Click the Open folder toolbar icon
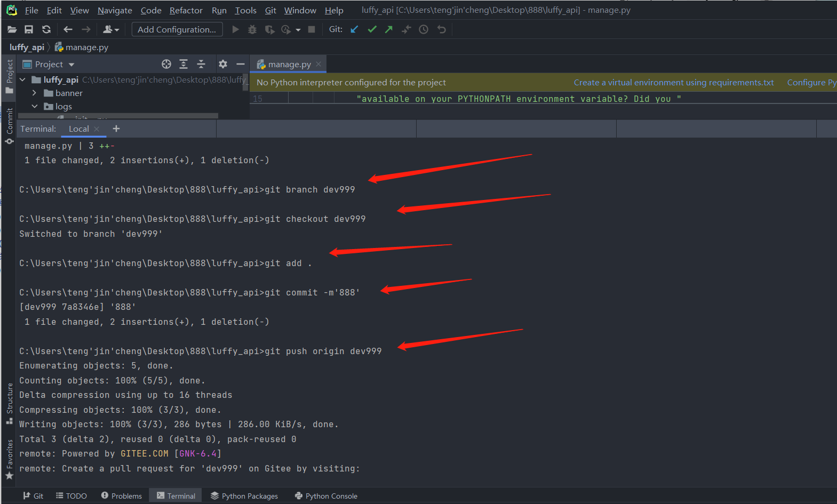The height and width of the screenshot is (504, 837). (12, 29)
